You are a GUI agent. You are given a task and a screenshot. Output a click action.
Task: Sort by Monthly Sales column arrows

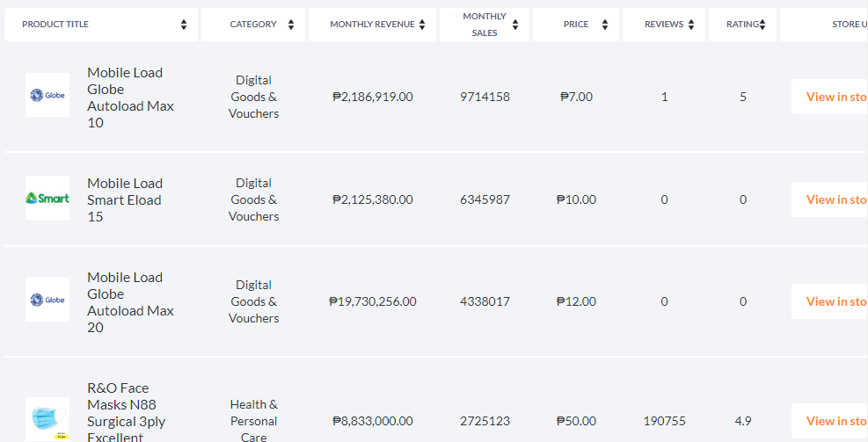coord(515,25)
